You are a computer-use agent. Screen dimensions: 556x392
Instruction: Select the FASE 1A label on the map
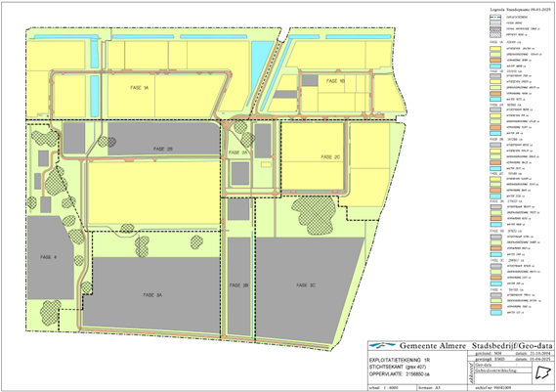pyautogui.click(x=140, y=88)
